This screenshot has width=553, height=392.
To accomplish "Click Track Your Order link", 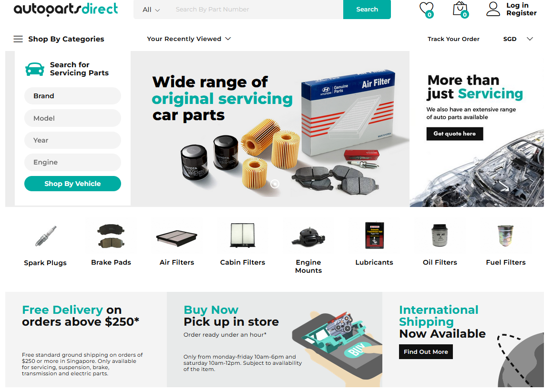I will tap(453, 39).
